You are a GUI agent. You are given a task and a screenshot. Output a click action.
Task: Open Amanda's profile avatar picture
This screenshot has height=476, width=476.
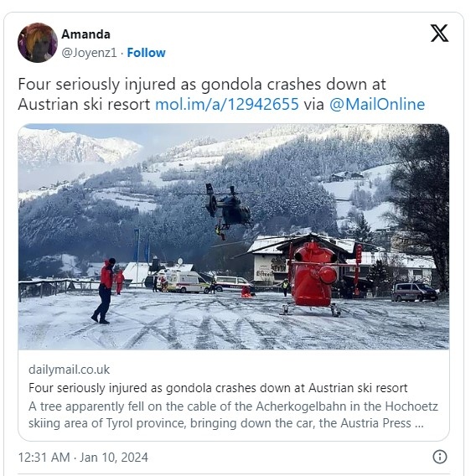[38, 43]
